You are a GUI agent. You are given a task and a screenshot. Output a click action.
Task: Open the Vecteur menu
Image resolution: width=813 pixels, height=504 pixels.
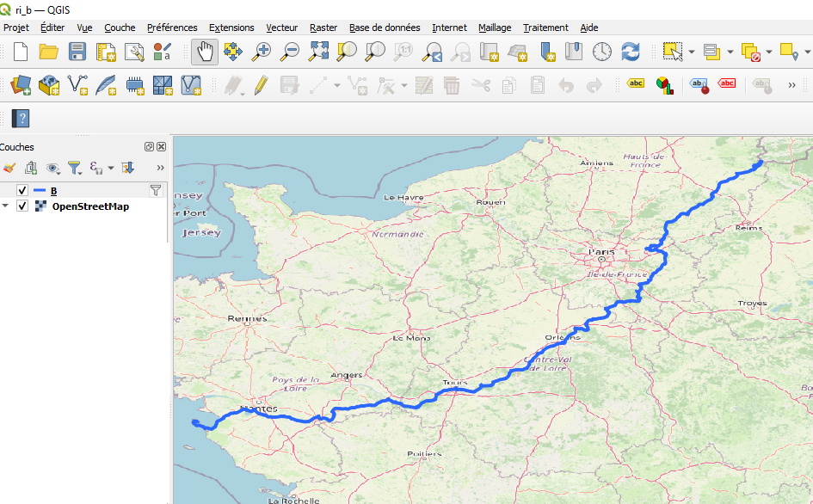tap(282, 28)
